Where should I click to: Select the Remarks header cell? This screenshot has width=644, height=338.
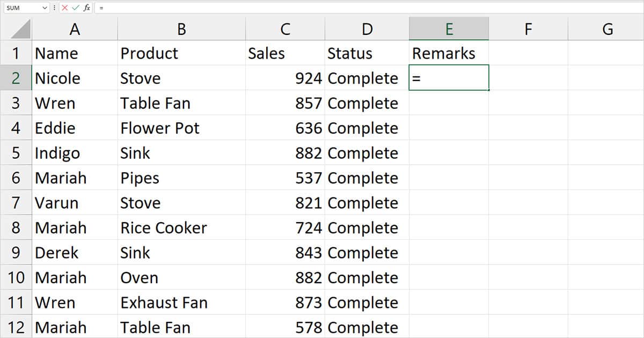click(x=449, y=53)
